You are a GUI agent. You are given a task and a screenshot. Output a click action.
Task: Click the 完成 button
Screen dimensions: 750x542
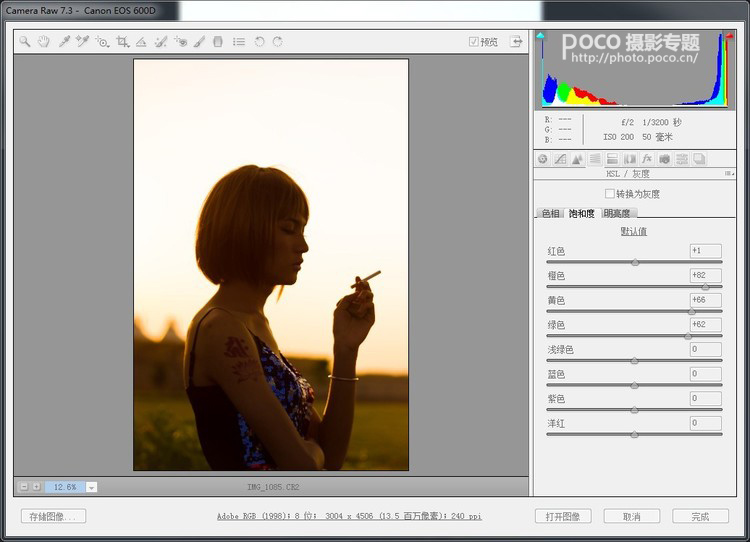701,516
